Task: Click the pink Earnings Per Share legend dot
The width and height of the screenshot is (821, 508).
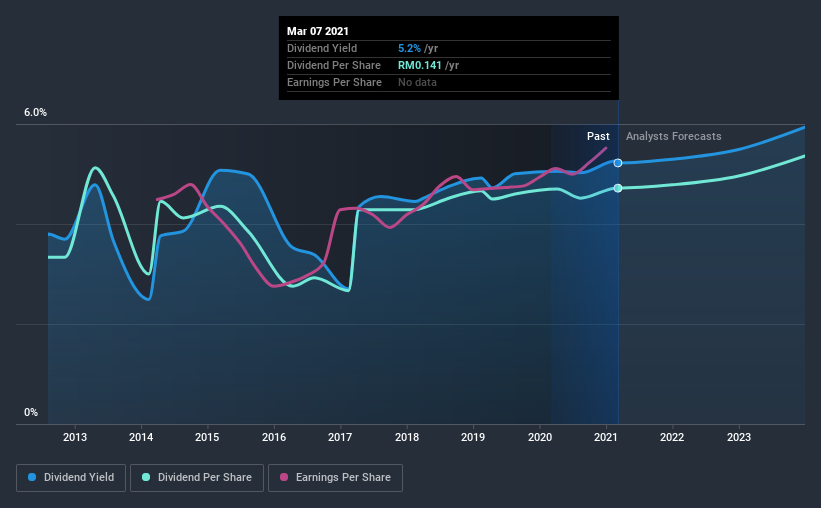Action: [x=284, y=477]
